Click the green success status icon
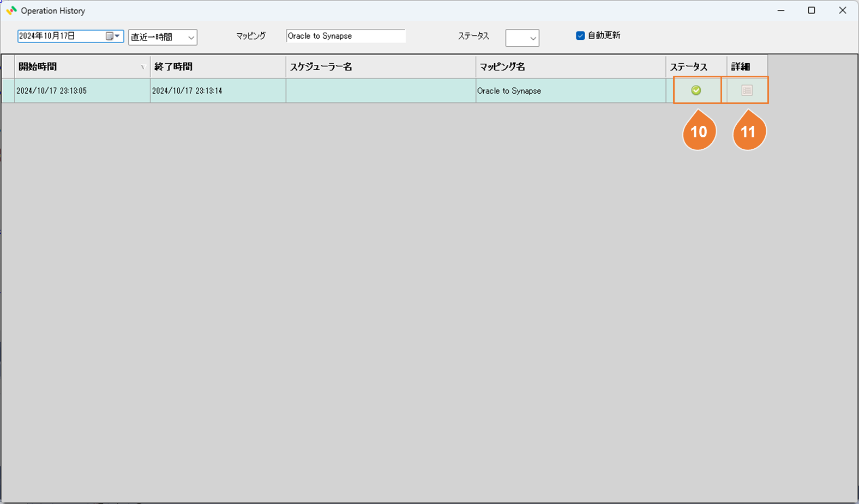The image size is (859, 504). click(696, 90)
